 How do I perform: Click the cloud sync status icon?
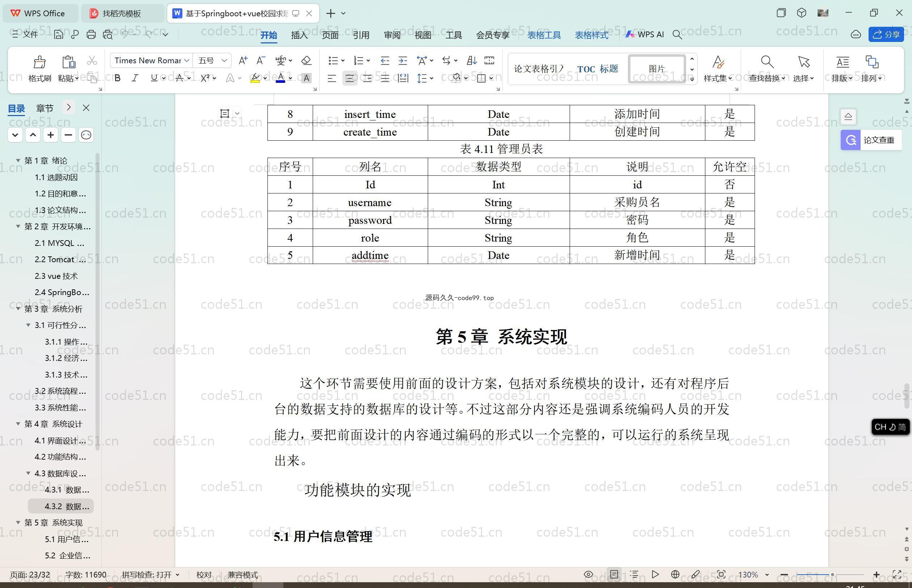[856, 35]
